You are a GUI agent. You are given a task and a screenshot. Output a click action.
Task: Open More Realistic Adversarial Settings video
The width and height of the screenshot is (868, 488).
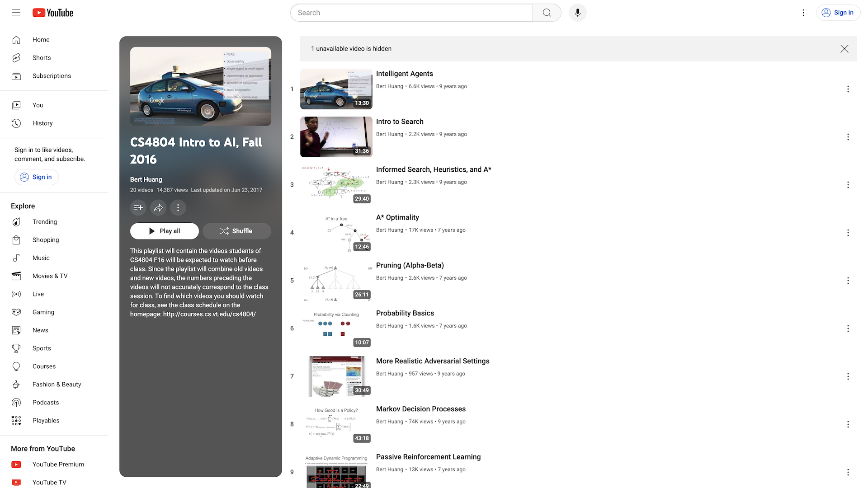[x=433, y=361]
